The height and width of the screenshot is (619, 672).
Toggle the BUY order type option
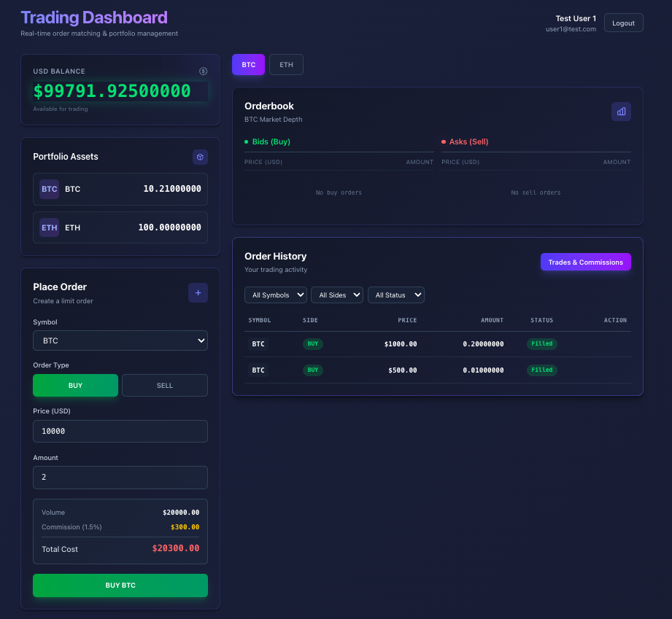point(75,385)
